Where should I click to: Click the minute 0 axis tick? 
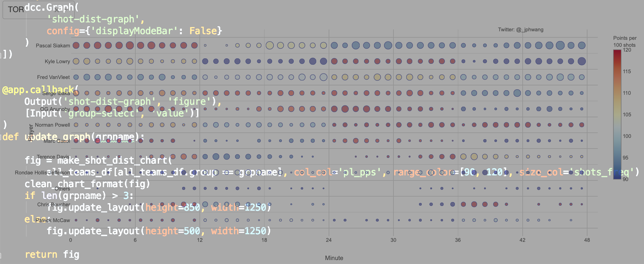tap(71, 240)
